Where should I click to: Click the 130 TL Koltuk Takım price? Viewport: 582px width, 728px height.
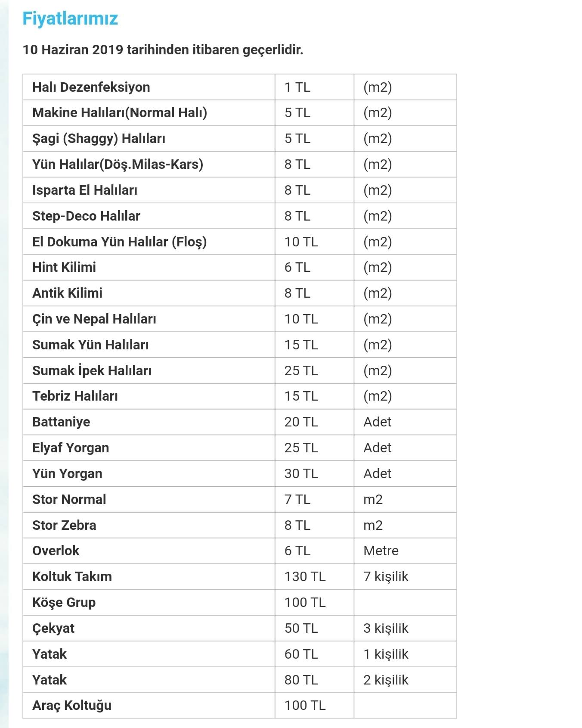305,576
